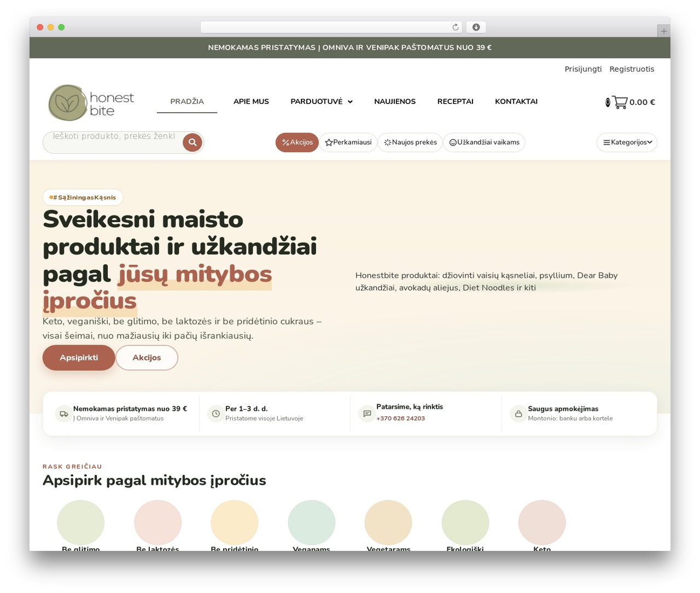Click the delivery truck icon
The width and height of the screenshot is (700, 593).
tap(64, 414)
